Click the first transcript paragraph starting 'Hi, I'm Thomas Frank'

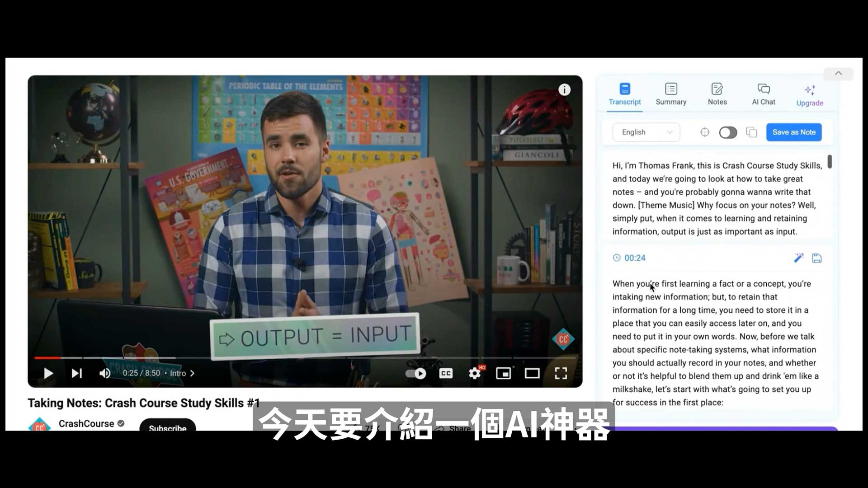point(717,198)
